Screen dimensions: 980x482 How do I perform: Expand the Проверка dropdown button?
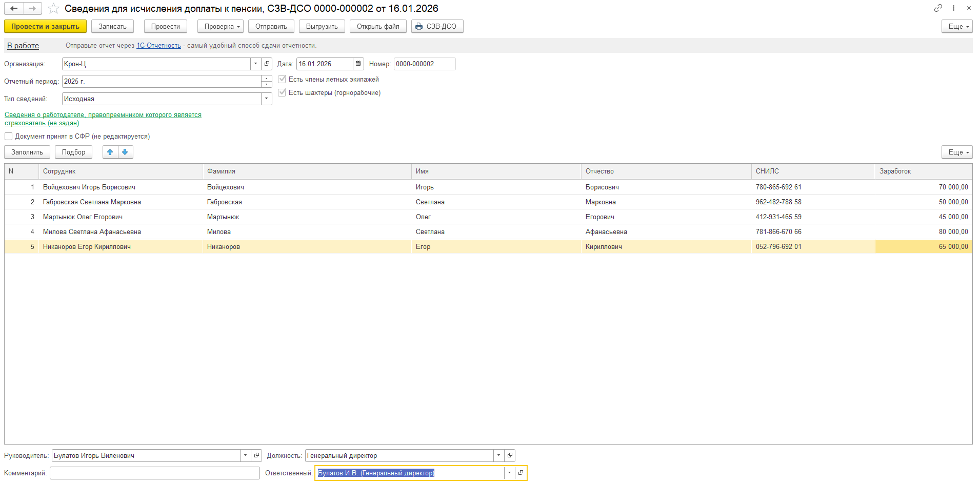(220, 26)
